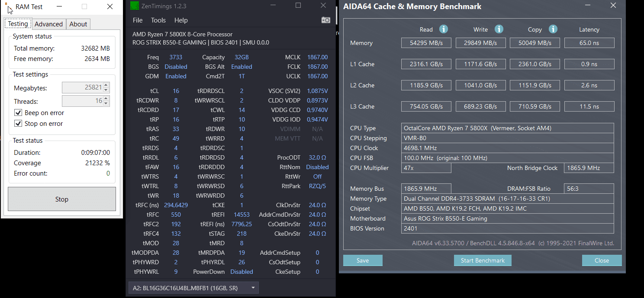Decrease Threads with the down arrow

[x=106, y=103]
